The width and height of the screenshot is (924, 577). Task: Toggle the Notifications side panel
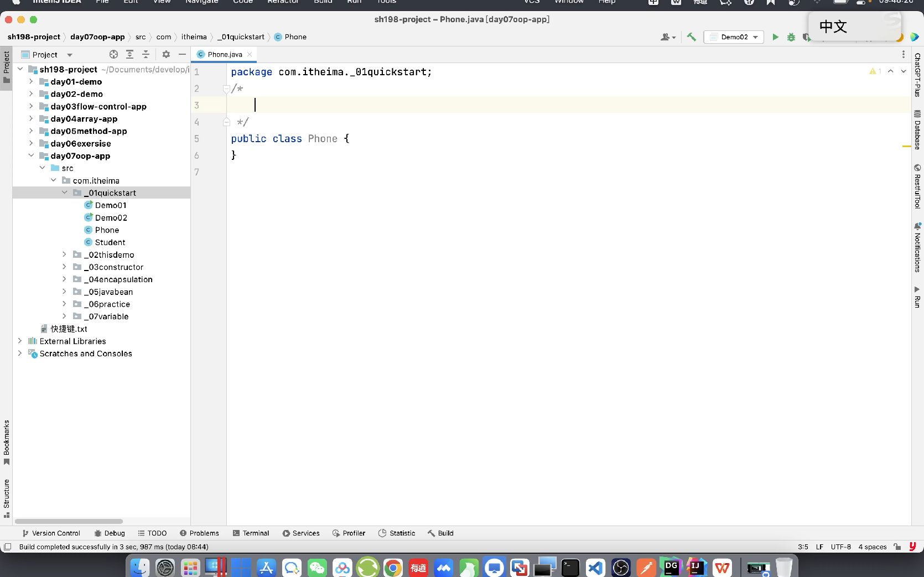(917, 247)
